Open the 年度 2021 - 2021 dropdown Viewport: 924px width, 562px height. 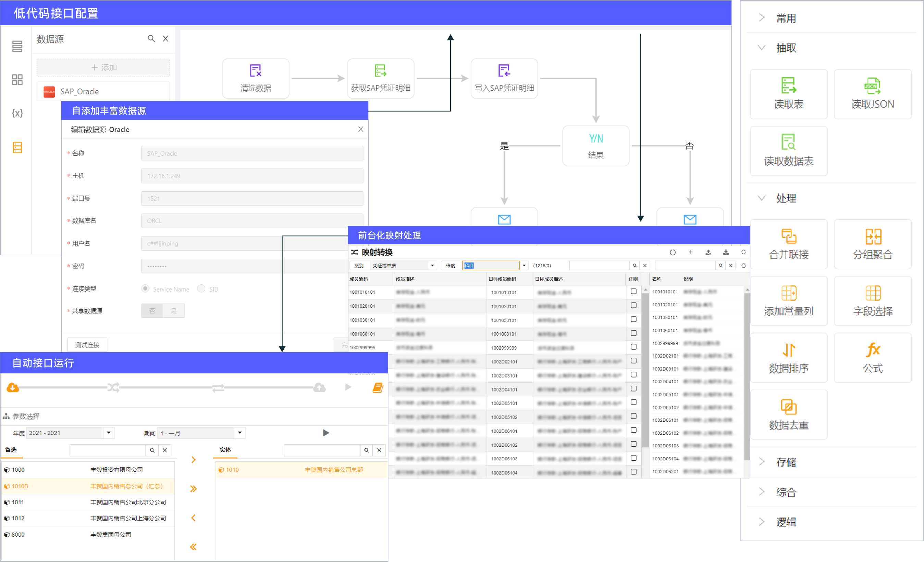click(109, 433)
